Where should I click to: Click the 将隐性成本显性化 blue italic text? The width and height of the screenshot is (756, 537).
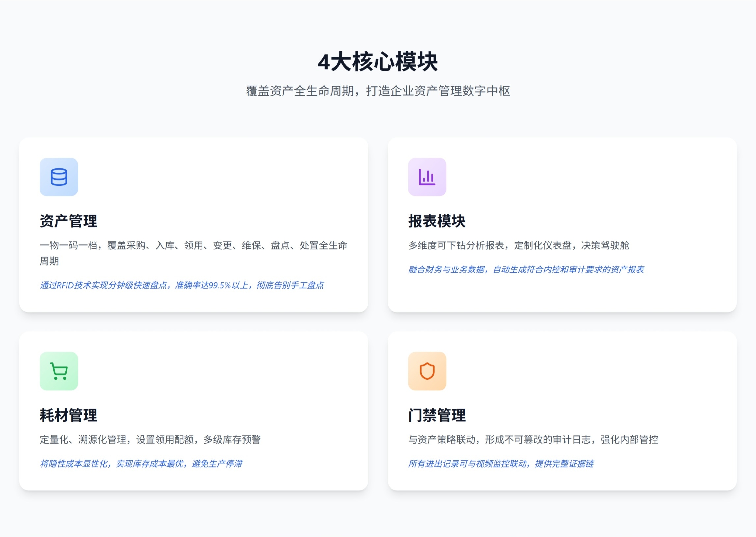pos(141,464)
